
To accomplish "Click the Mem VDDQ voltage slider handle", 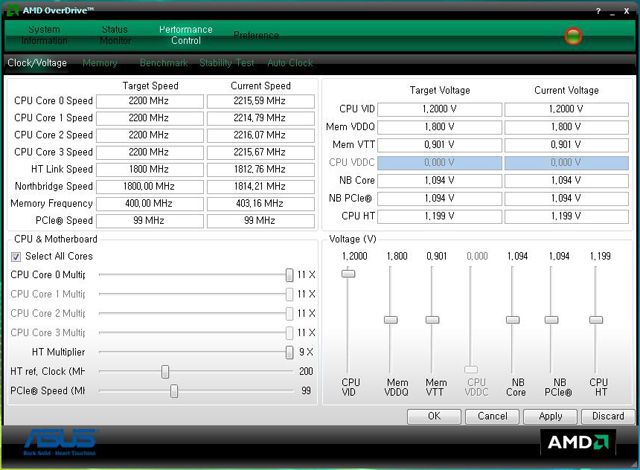I will (391, 319).
